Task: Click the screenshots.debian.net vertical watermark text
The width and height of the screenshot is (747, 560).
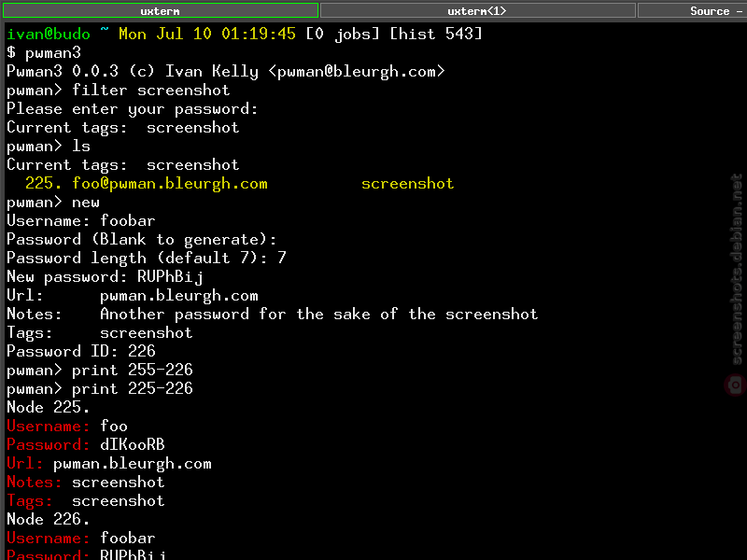Action: 737,269
